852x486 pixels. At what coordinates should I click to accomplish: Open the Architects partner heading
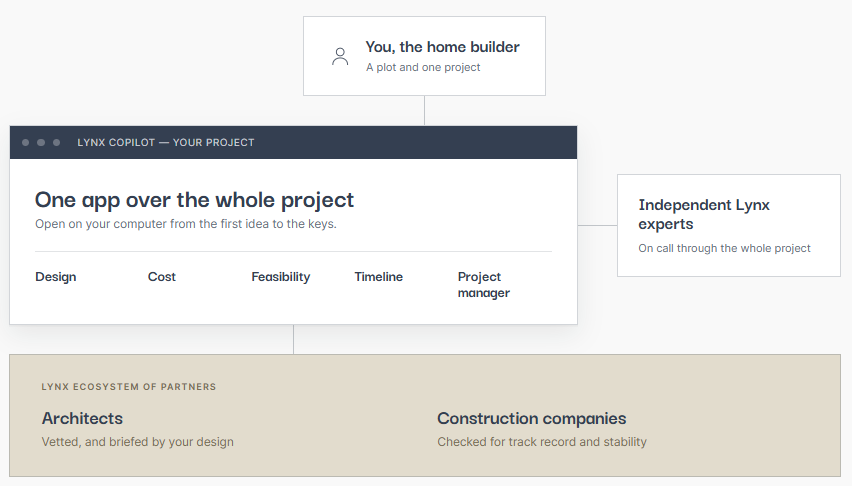(83, 419)
